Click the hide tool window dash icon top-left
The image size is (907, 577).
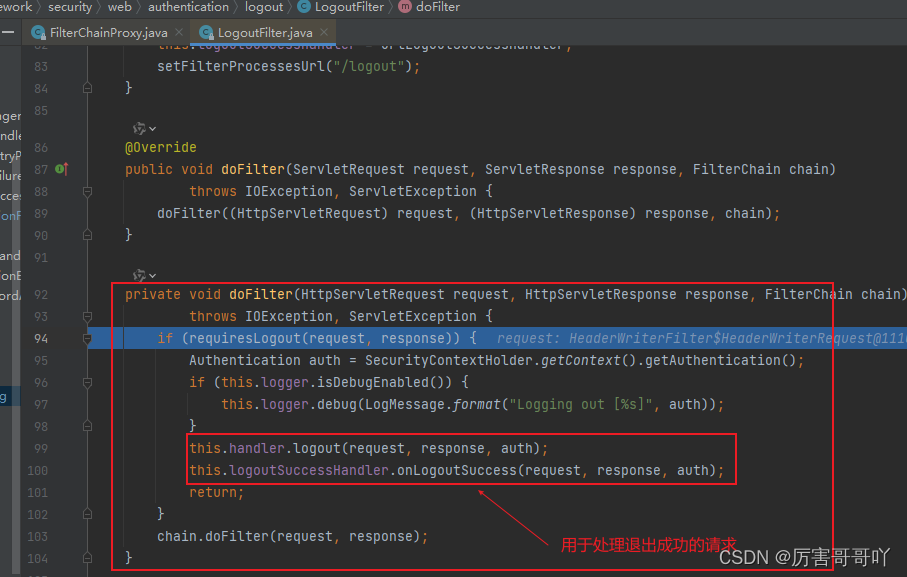(9, 31)
